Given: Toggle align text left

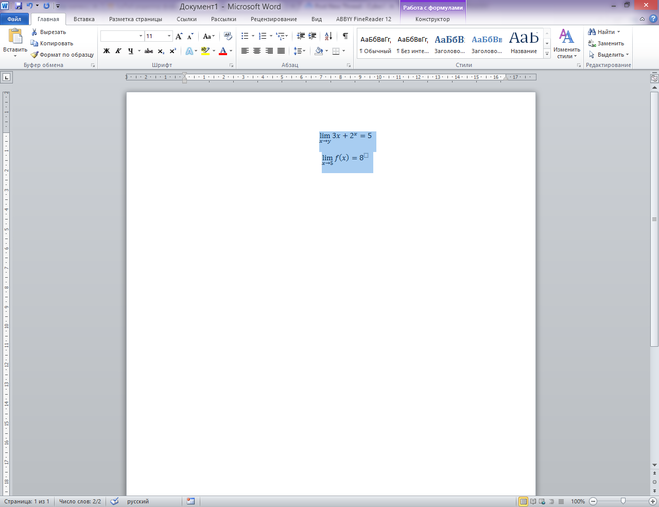Looking at the screenshot, I should [x=245, y=51].
